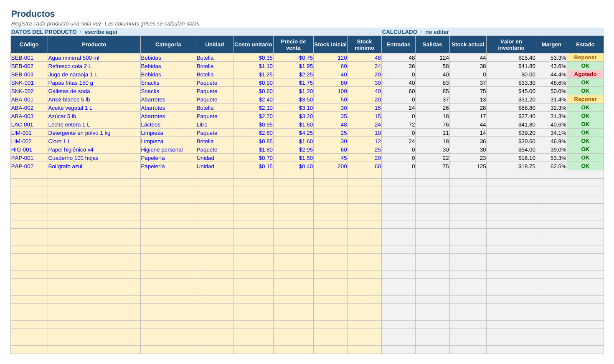Select the Productos title cell
Screen dimensions: 614x364
(x=33, y=14)
